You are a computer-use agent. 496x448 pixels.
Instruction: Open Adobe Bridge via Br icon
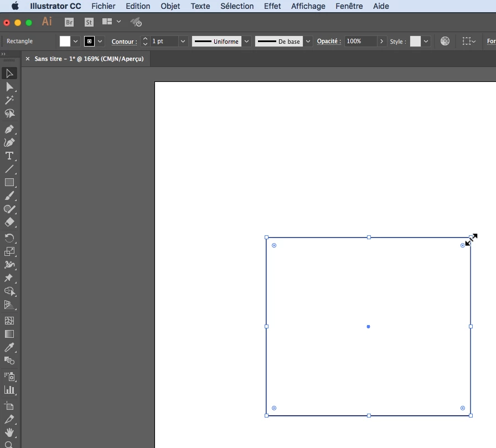(69, 22)
